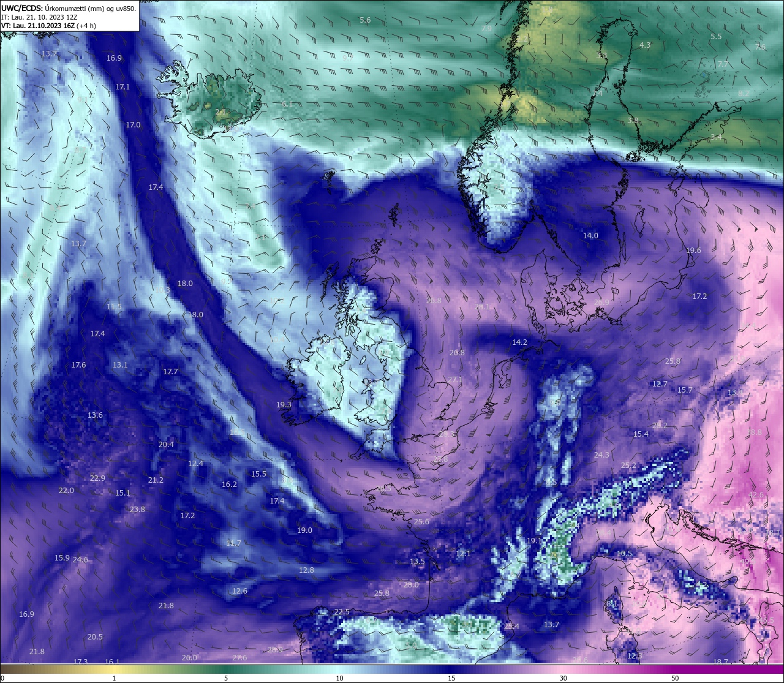Click the 4.3 value on the map
Image resolution: width=784 pixels, height=683 pixels.
point(645,45)
